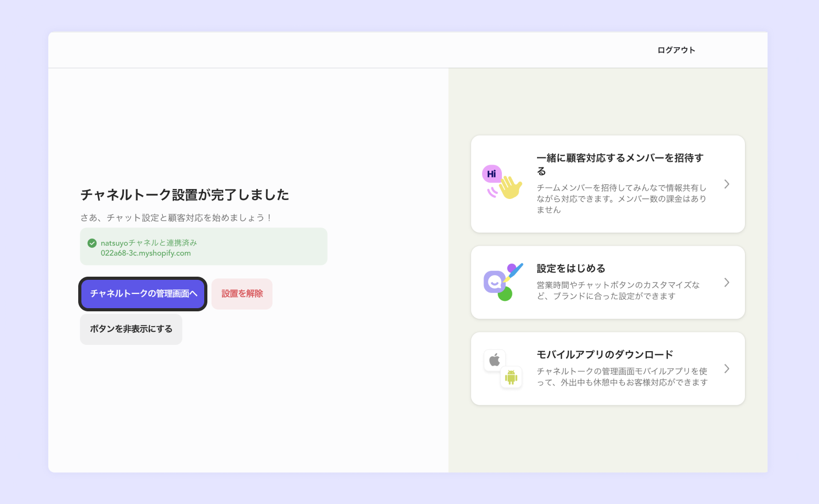The width and height of the screenshot is (819, 504).
Task: Expand the 設定をはじめる chevron arrow
Action: tap(727, 282)
